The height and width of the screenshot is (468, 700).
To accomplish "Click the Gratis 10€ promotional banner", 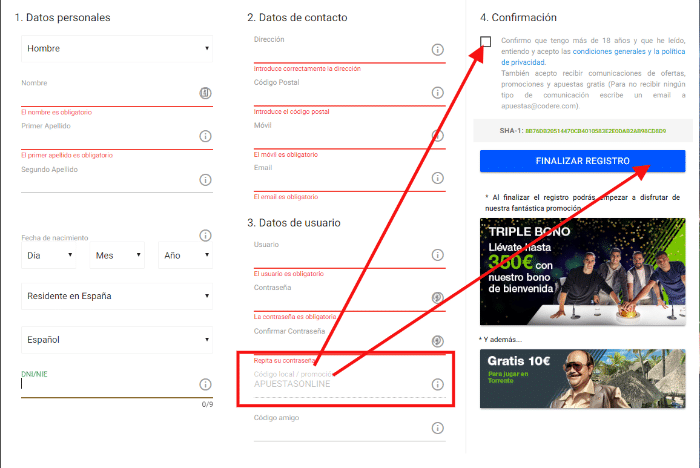I will coord(583,379).
